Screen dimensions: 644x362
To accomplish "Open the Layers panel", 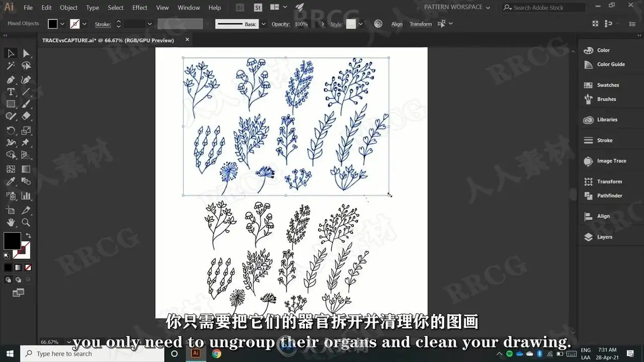I will (x=598, y=237).
